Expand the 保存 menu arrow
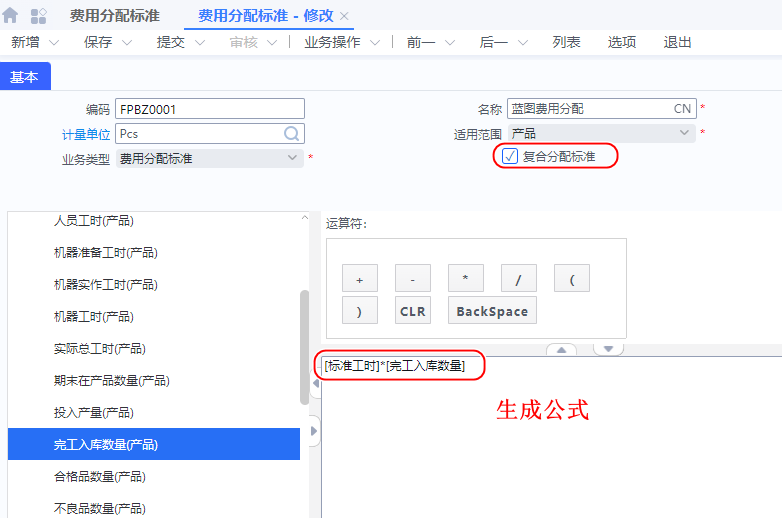This screenshot has height=518, width=782. click(128, 43)
